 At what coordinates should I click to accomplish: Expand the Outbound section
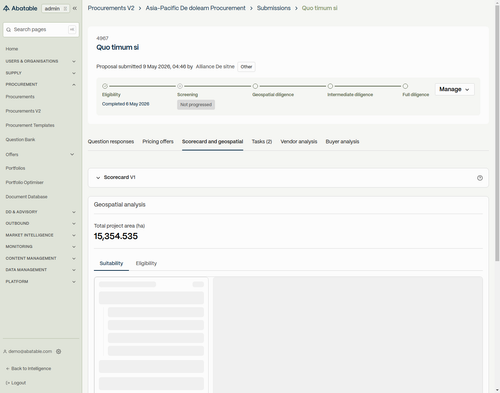40,223
